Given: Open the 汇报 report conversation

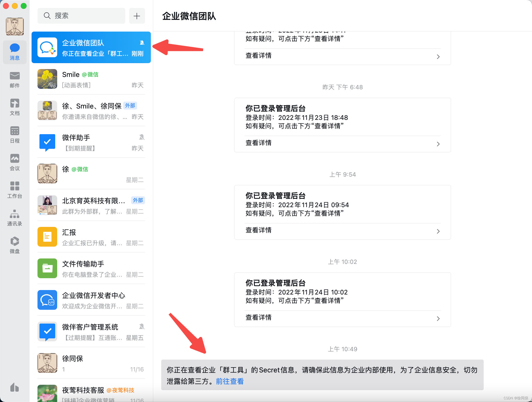Looking at the screenshot, I should (91, 237).
